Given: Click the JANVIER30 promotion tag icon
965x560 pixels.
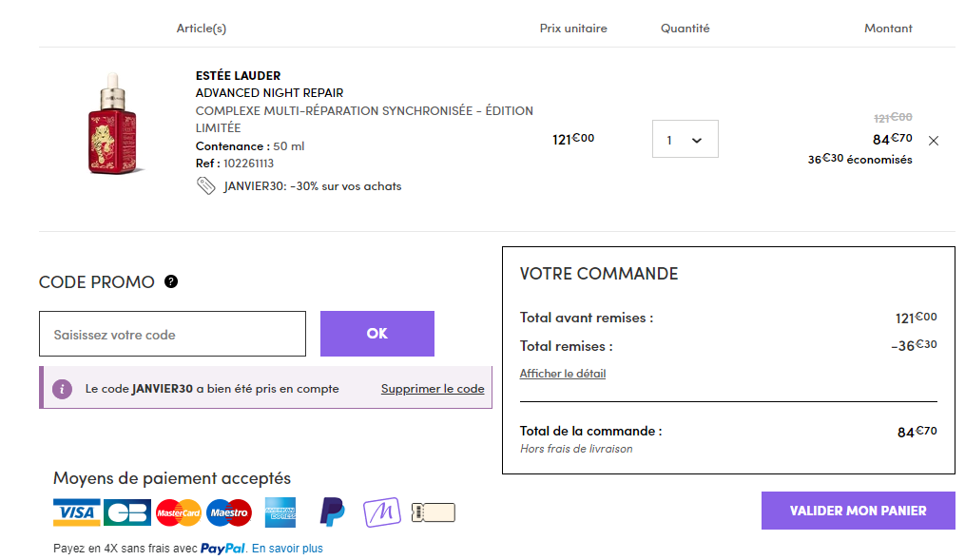Looking at the screenshot, I should click(206, 186).
